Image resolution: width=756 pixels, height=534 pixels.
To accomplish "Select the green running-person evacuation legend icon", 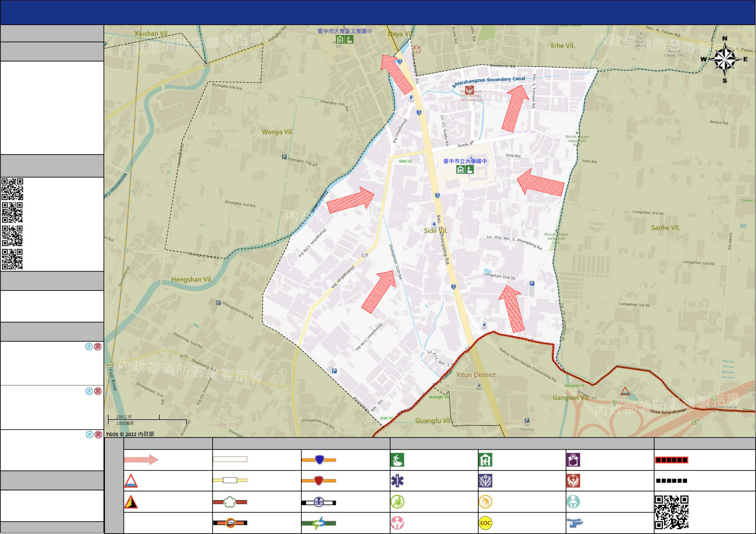I will (x=397, y=460).
